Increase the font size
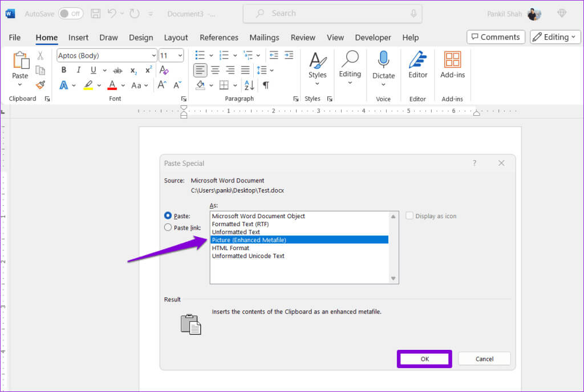 (x=161, y=85)
